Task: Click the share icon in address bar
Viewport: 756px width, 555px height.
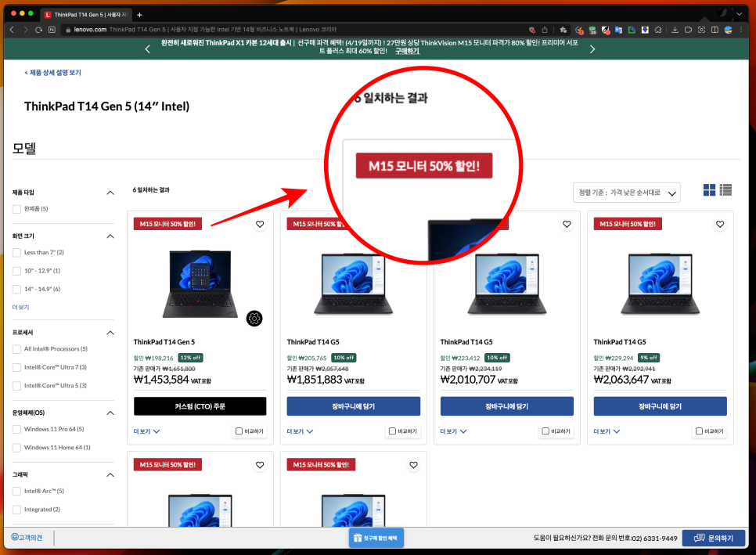Action: tap(545, 30)
